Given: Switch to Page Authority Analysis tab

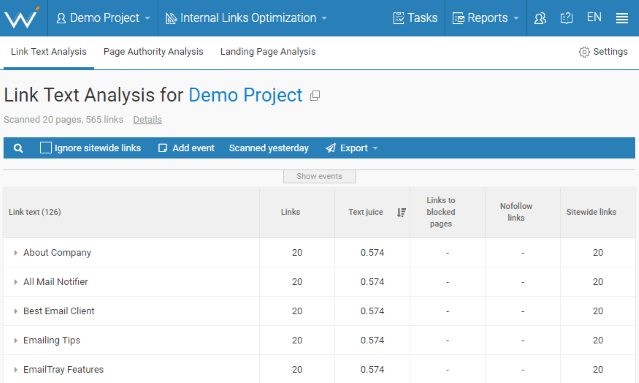Looking at the screenshot, I should point(153,52).
